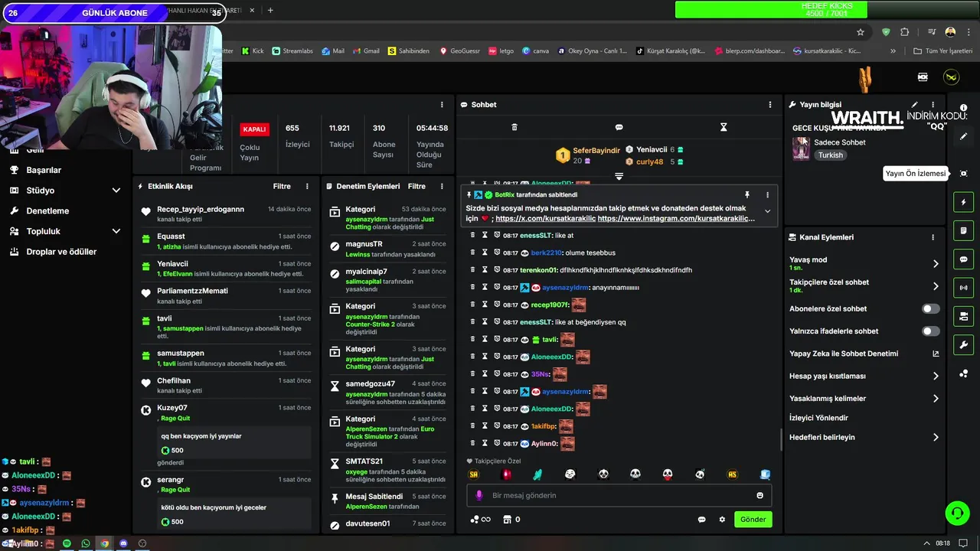Delete berk2210's chat message
Image resolution: width=980 pixels, height=551 pixels.
tap(472, 253)
